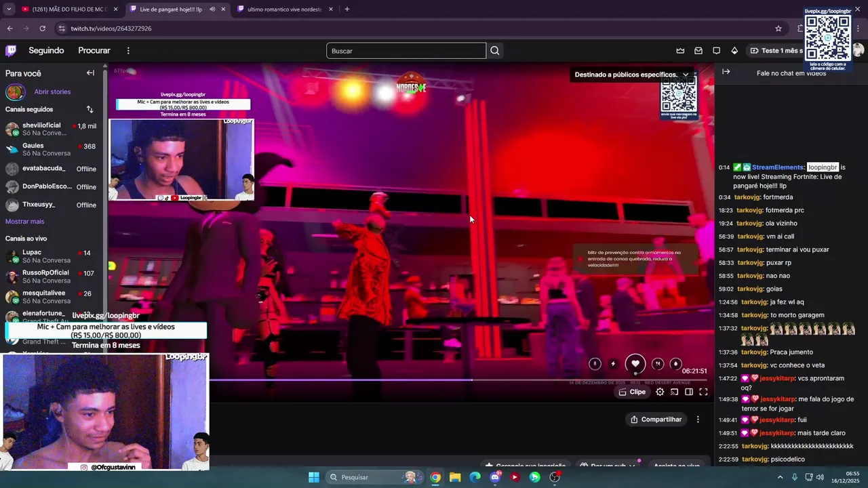Show hidden system tray icons
The height and width of the screenshot is (488, 868).
pyautogui.click(x=780, y=477)
